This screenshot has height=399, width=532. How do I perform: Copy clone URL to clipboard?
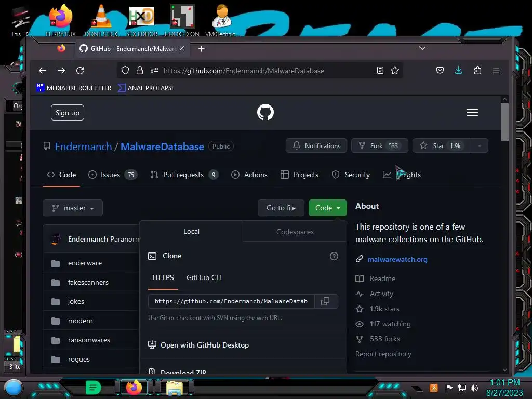325,301
